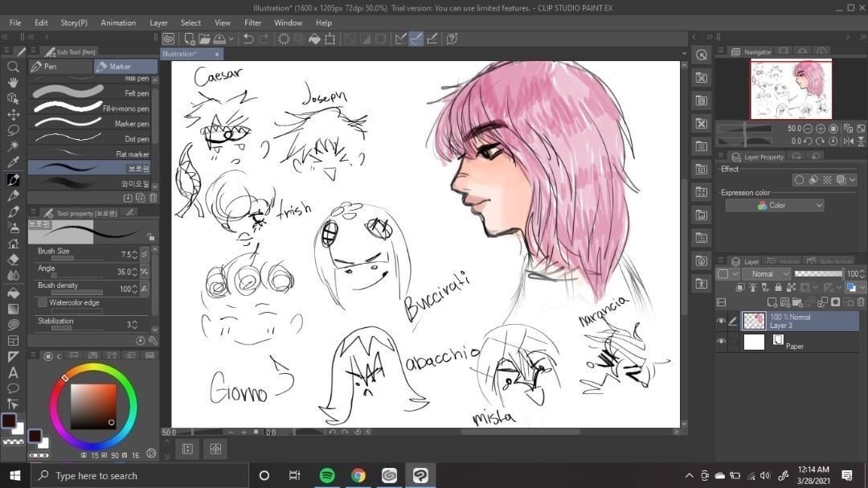Click the Undo arrow in command bar

(x=248, y=39)
